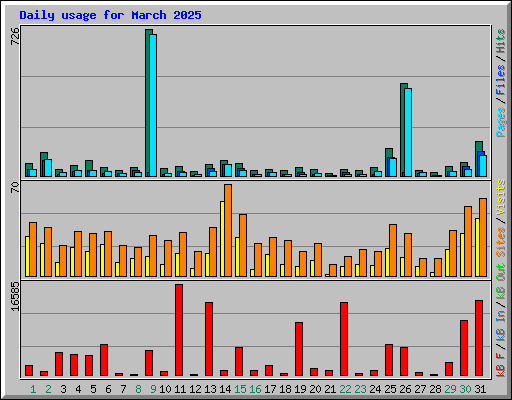This screenshot has height=400, width=512.
Task: Click the 'Files' legend label
Action: [x=501, y=80]
